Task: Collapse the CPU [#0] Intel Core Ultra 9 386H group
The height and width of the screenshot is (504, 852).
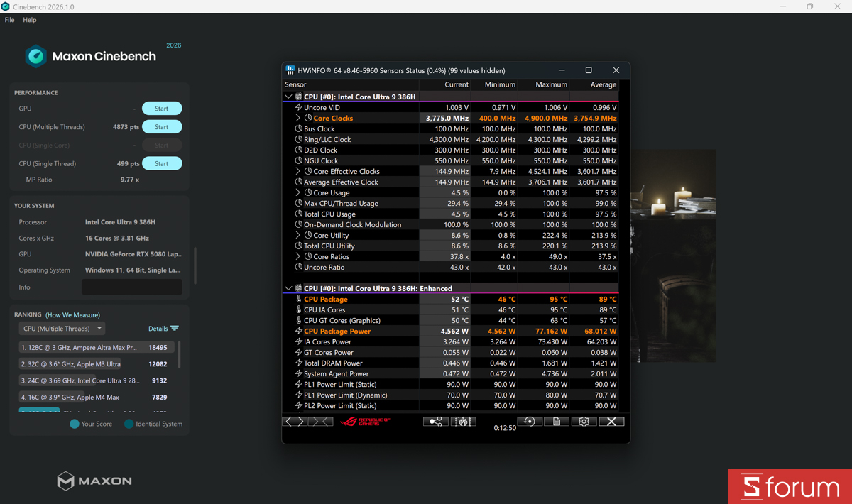Action: [x=288, y=97]
